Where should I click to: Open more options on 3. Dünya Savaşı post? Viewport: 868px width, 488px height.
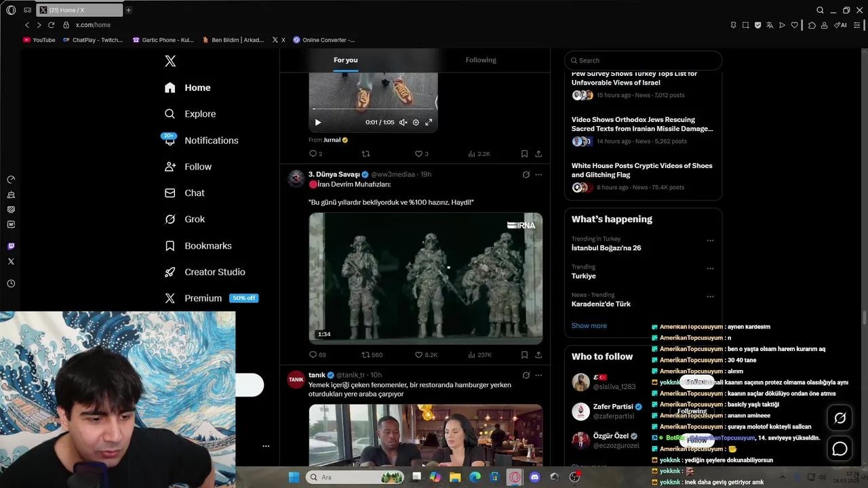point(538,175)
